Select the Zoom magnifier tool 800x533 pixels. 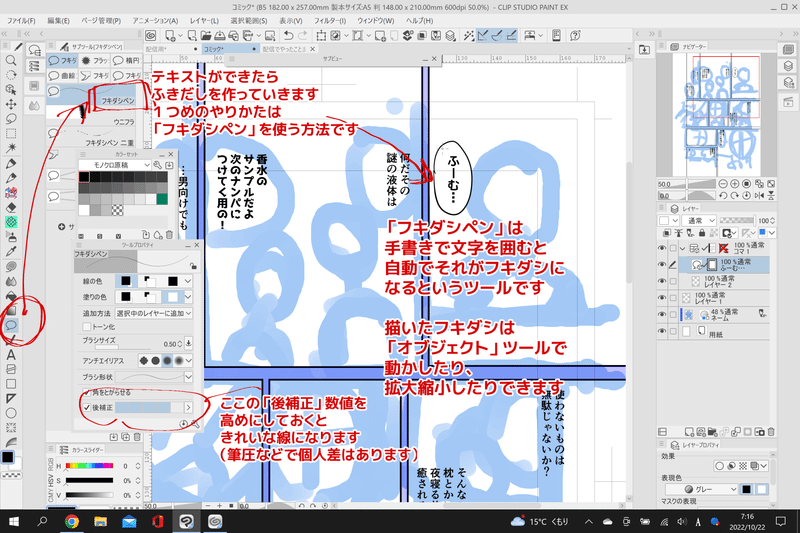coord(10,60)
